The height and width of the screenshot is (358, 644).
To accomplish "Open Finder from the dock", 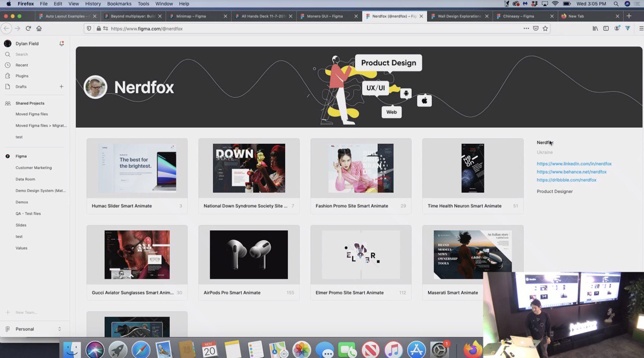I will pyautogui.click(x=72, y=349).
